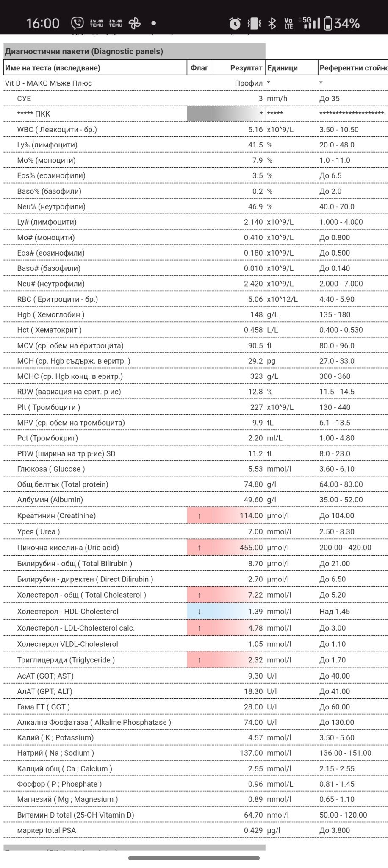The height and width of the screenshot is (868, 388).
Task: Tap the battery icon showing 34%
Action: tap(328, 23)
